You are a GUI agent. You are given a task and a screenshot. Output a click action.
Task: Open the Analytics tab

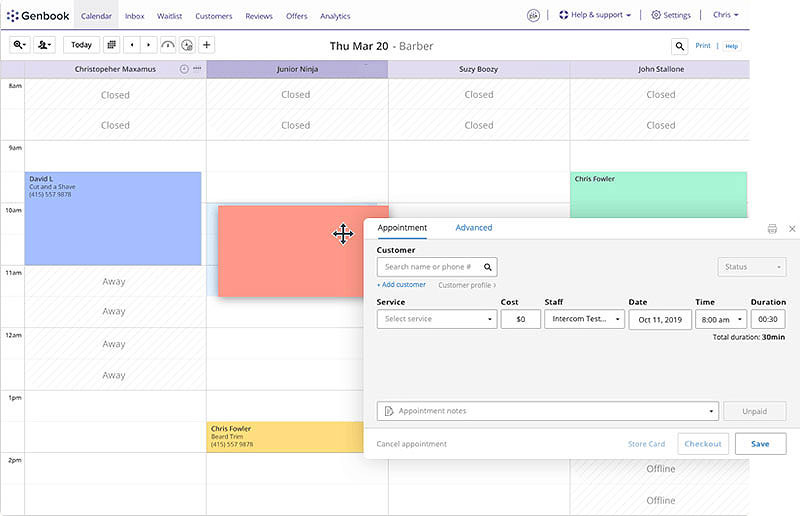[x=335, y=16]
